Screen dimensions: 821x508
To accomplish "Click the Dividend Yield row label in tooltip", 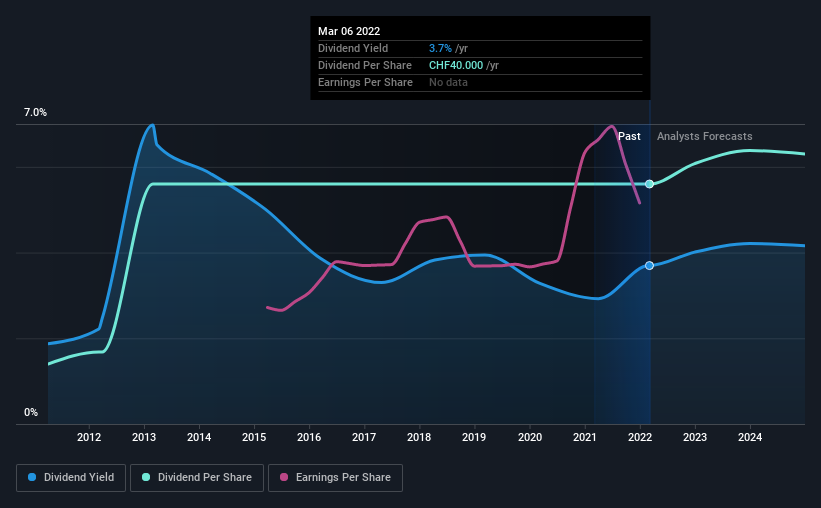I will 353,48.
